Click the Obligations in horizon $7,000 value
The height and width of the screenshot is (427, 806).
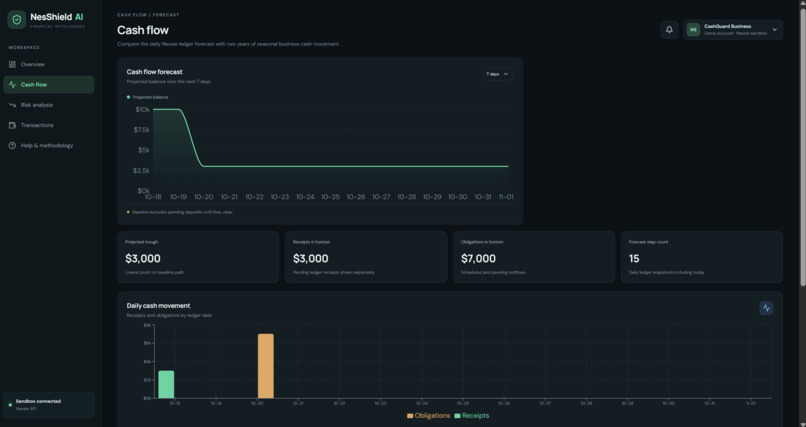click(x=479, y=258)
